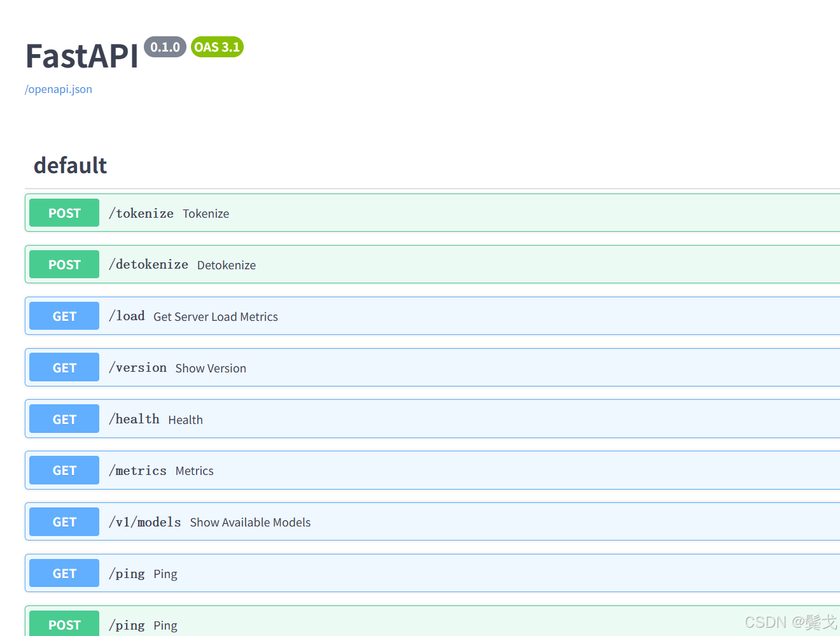Viewport: 840px width, 636px height.
Task: Expand the GET /health endpoint
Action: [x=433, y=419]
